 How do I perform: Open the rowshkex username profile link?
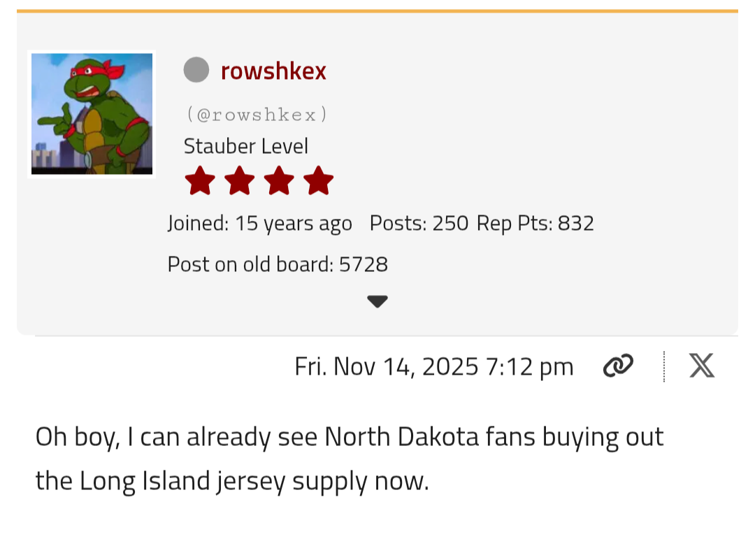(x=273, y=71)
